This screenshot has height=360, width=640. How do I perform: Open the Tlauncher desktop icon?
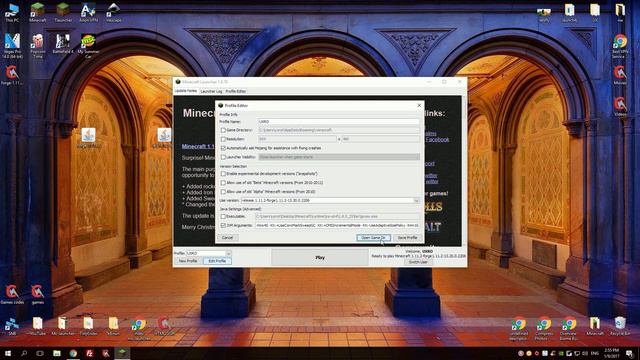[63, 12]
